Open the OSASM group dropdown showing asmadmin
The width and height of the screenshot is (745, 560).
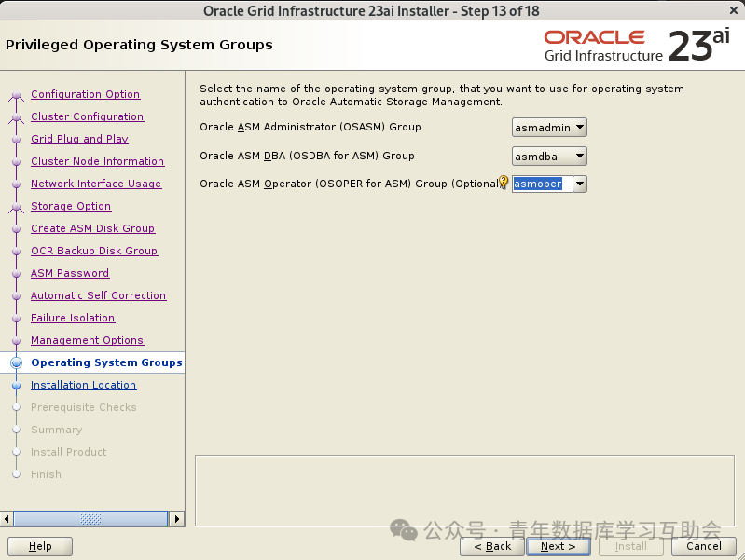(x=549, y=128)
